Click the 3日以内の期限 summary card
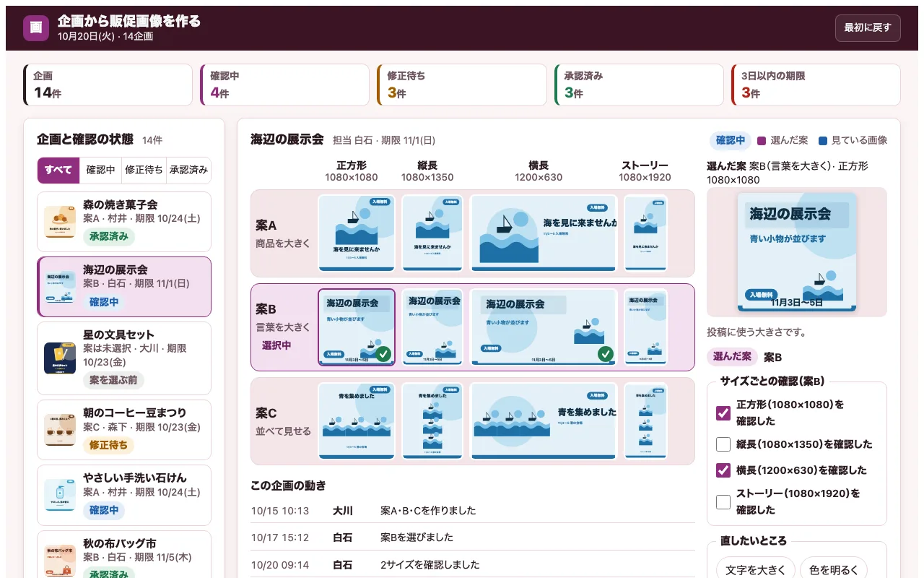924x578 pixels. 816,85
